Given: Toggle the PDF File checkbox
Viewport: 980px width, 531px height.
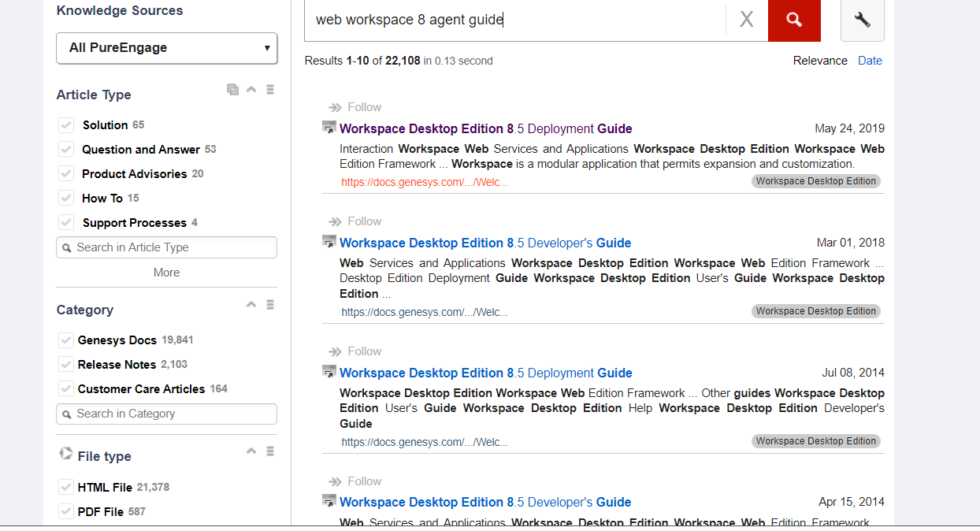Looking at the screenshot, I should [x=66, y=512].
